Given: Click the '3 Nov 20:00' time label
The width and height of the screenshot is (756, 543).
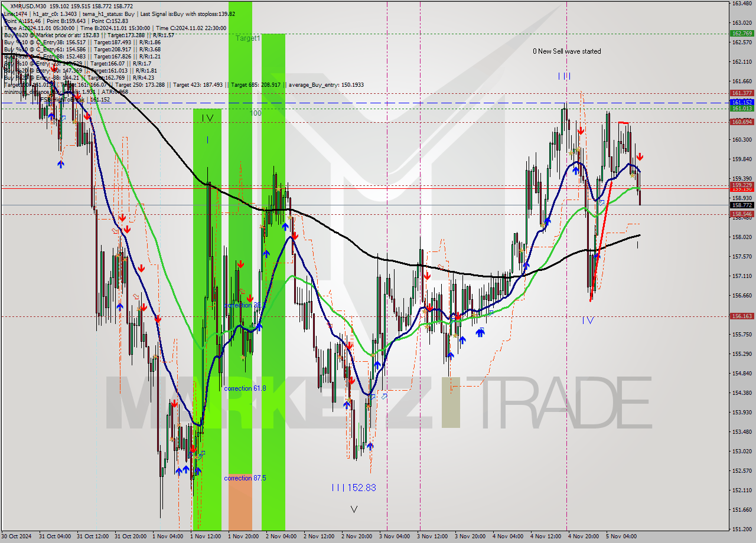Looking at the screenshot, I should click(x=470, y=537).
